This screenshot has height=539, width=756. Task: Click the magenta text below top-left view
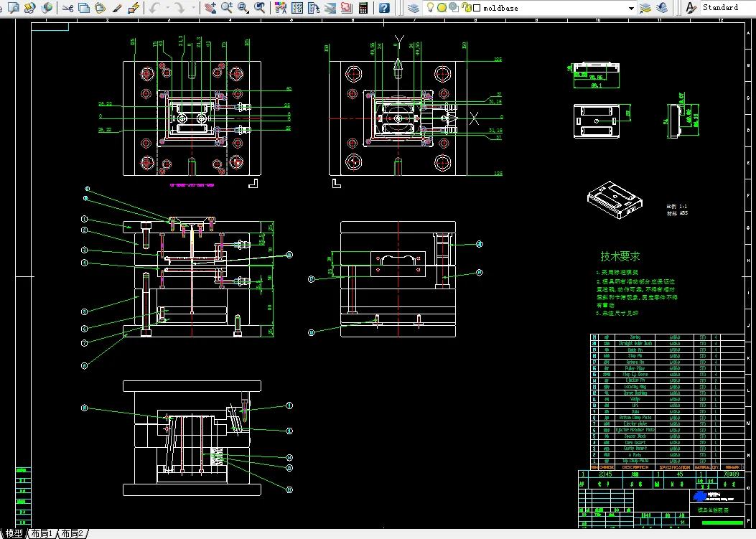click(192, 184)
